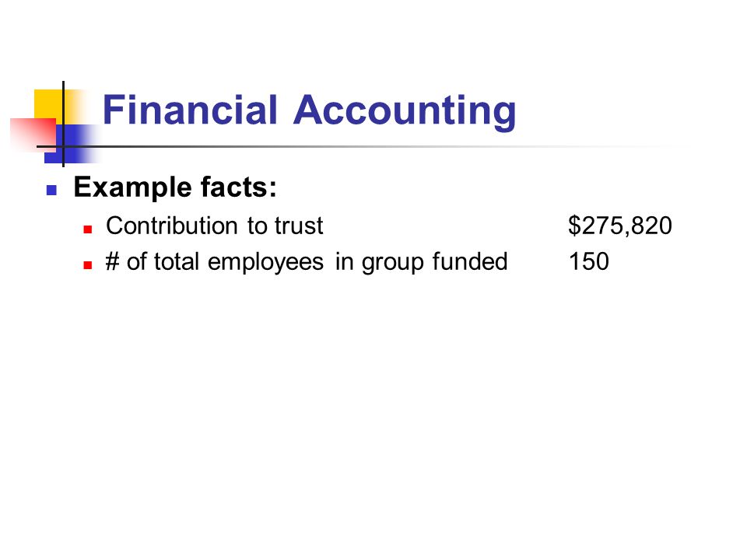Screen dimensions: 747x560
Task: Click the words group funded
Action: (434, 262)
